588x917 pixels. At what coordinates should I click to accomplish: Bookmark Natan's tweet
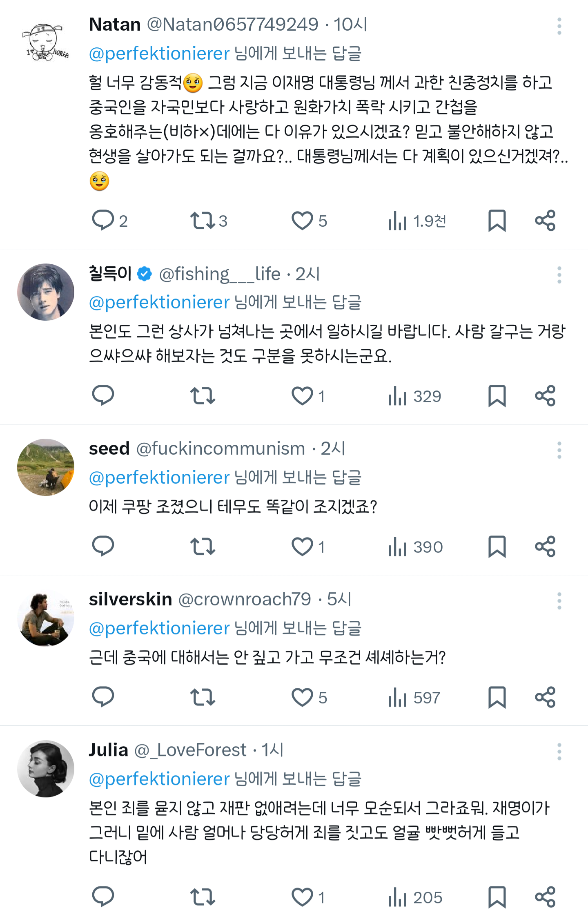497,221
